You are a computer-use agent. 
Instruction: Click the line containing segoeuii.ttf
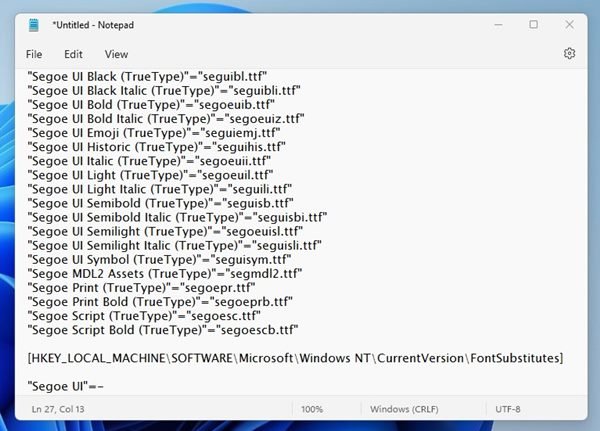point(149,161)
